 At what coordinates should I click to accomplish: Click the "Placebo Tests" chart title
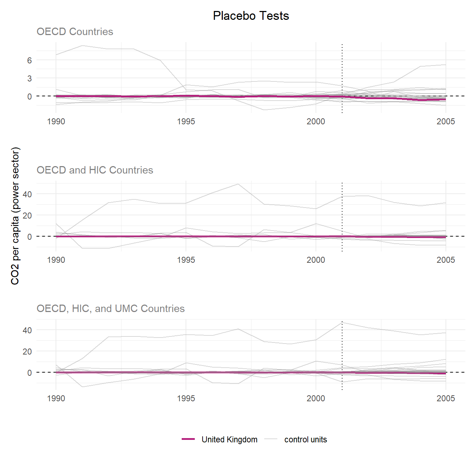(251, 16)
